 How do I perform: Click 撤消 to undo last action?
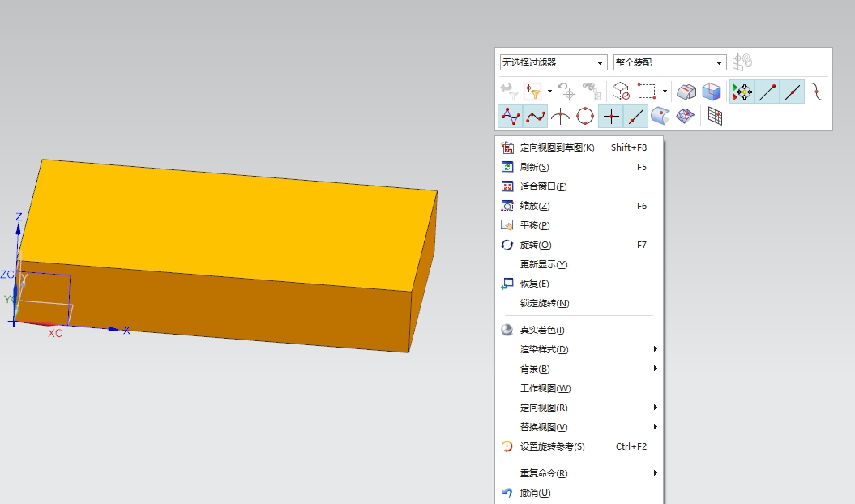(x=537, y=493)
